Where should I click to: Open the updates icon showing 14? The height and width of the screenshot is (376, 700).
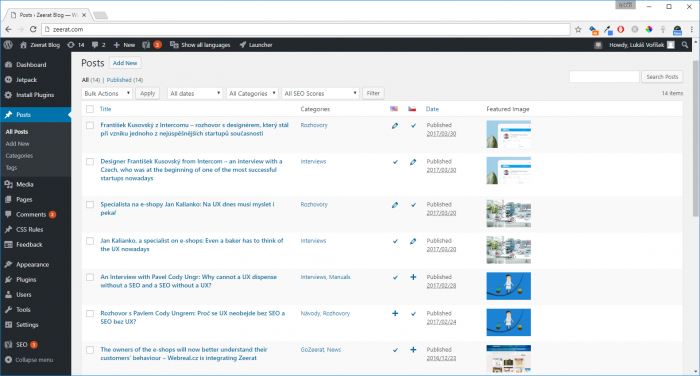tap(75, 45)
